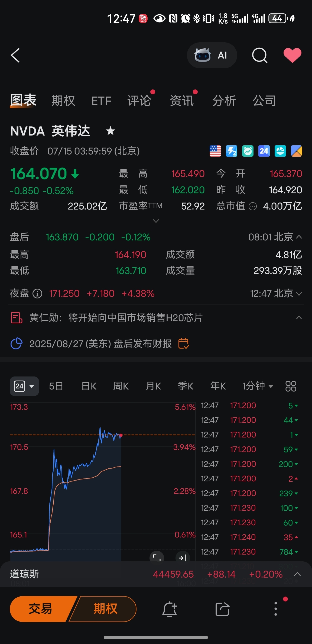Open the 24-hour chart type dropdown
Image resolution: width=312 pixels, height=644 pixels.
pyautogui.click(x=24, y=386)
